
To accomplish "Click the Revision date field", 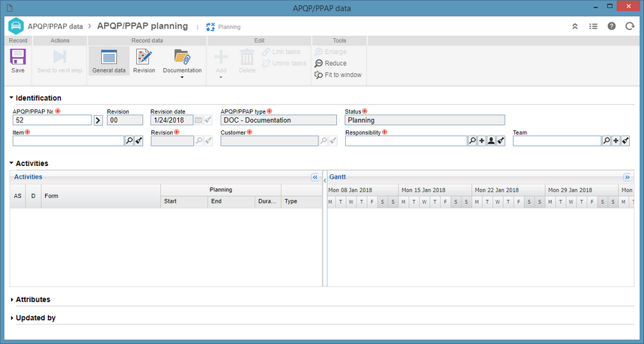I will [171, 120].
